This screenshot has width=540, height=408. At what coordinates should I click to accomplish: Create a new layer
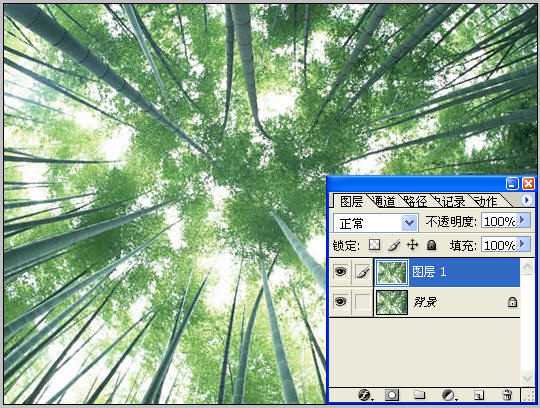click(x=479, y=395)
